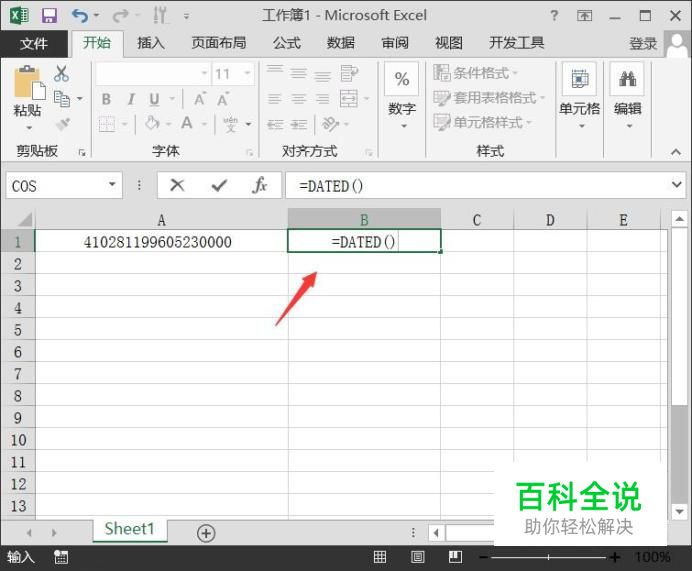Viewport: 692px width, 571px height.
Task: Toggle align text right
Action: (x=323, y=99)
